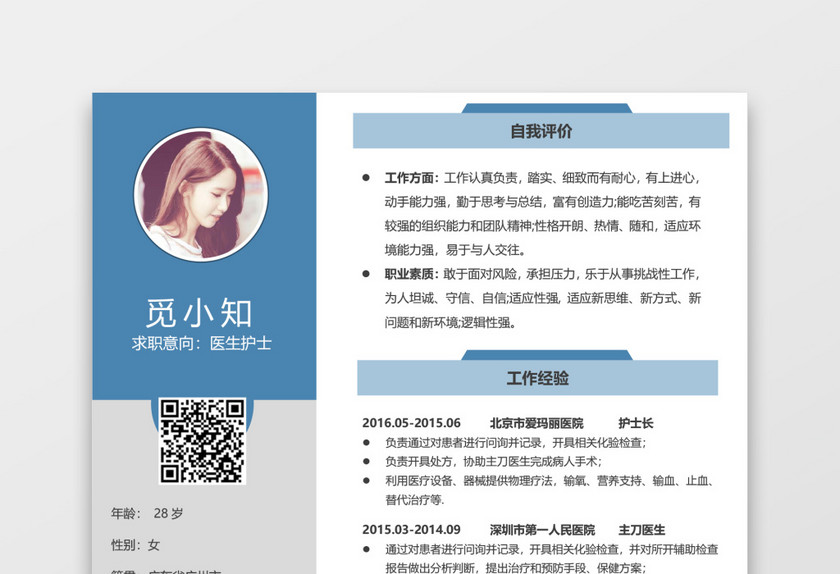Click the job title 护士长
Viewport: 840px width, 574px height.
(x=636, y=423)
